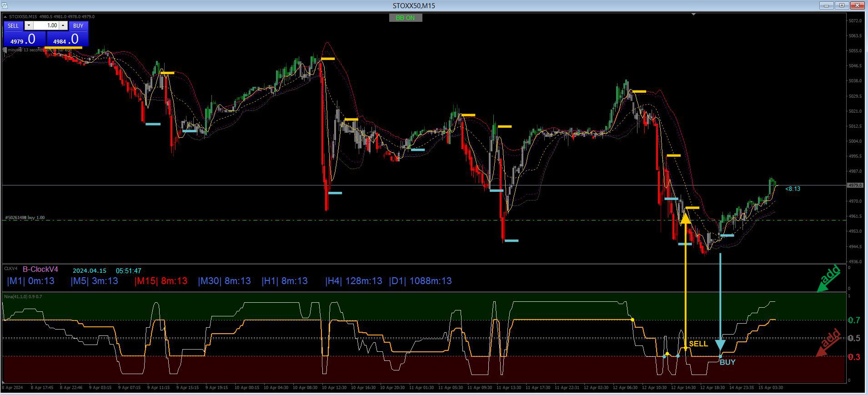Image resolution: width=868 pixels, height=395 pixels.
Task: Click the '<8:13' bar countdown label
Action: (793, 189)
